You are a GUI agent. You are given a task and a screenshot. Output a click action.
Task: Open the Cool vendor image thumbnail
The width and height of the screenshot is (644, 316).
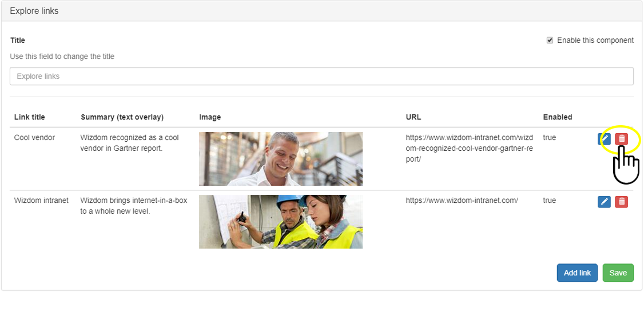click(280, 159)
